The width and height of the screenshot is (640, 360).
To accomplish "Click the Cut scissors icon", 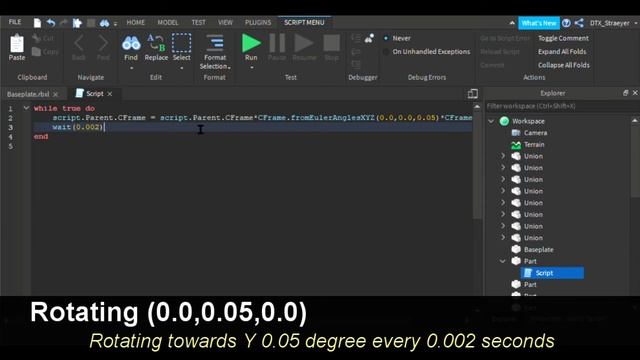I will (x=37, y=38).
